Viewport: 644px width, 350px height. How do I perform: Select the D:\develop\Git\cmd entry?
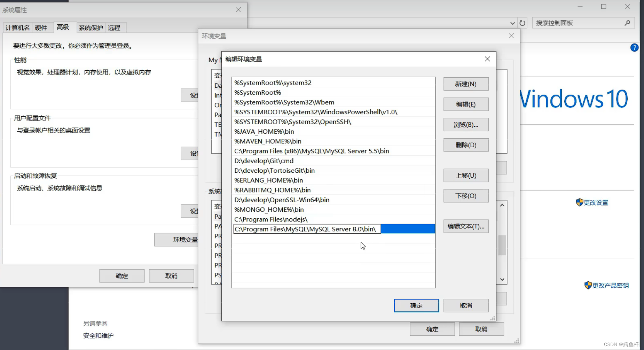tap(333, 161)
